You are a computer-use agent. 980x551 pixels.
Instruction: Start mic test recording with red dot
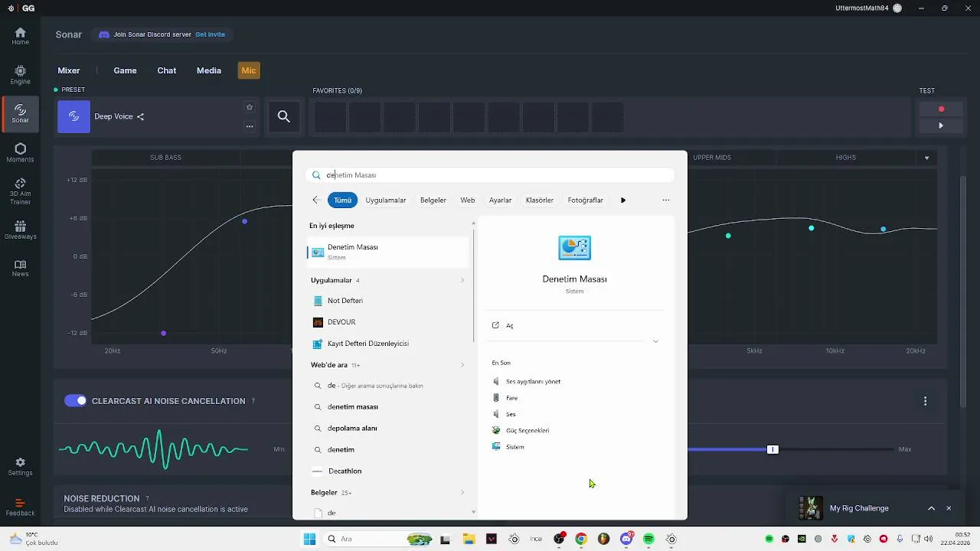[941, 109]
